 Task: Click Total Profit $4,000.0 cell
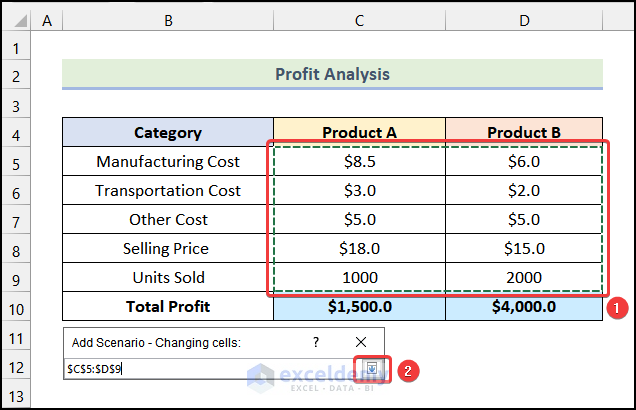coord(524,306)
